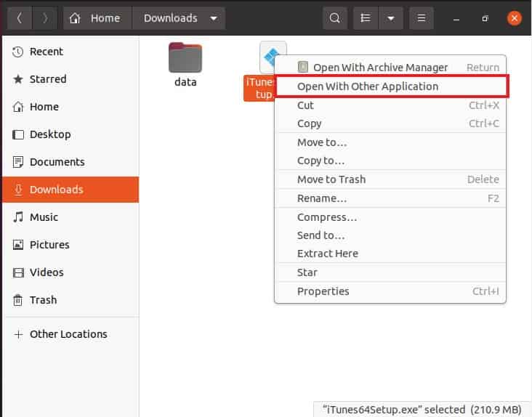Open the Trash sidebar icon
Viewport: 532px width, 417px height.
click(17, 300)
